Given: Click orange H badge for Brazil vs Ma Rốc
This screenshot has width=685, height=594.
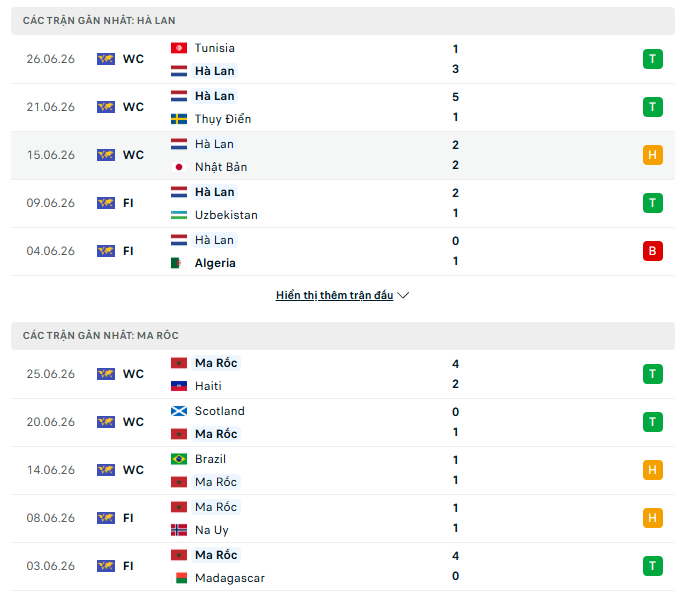Looking at the screenshot, I should [x=653, y=470].
